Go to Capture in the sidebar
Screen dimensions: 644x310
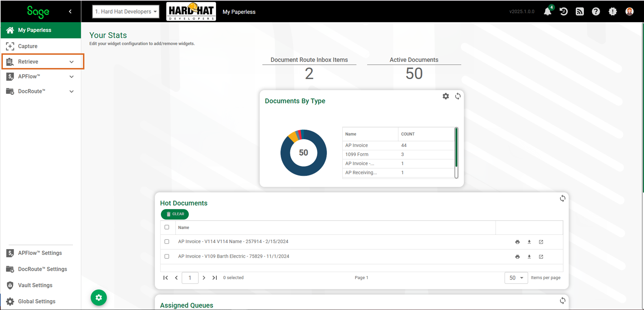[28, 46]
